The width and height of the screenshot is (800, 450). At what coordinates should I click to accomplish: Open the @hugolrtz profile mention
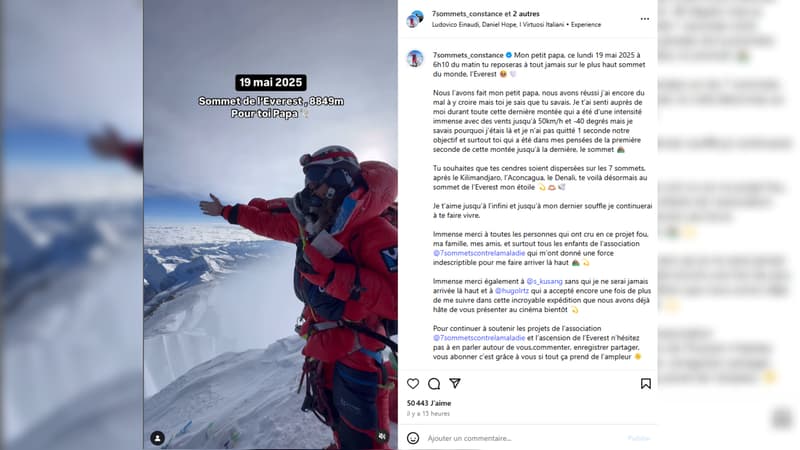pos(512,291)
